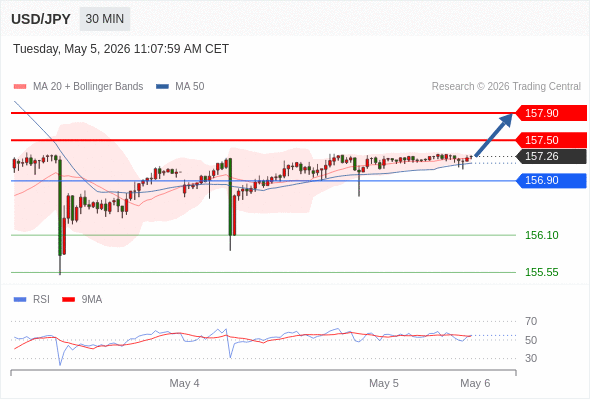This screenshot has width=590, height=400.
Task: Click the 30 MIN timeframe button
Action: point(105,19)
